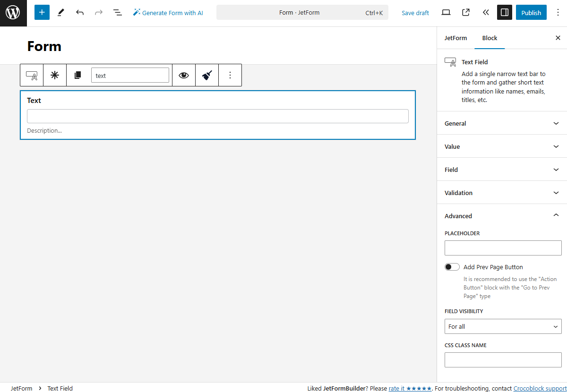Toggle the Settings sidebar panel
Image resolution: width=567 pixels, height=392 pixels.
[x=505, y=13]
